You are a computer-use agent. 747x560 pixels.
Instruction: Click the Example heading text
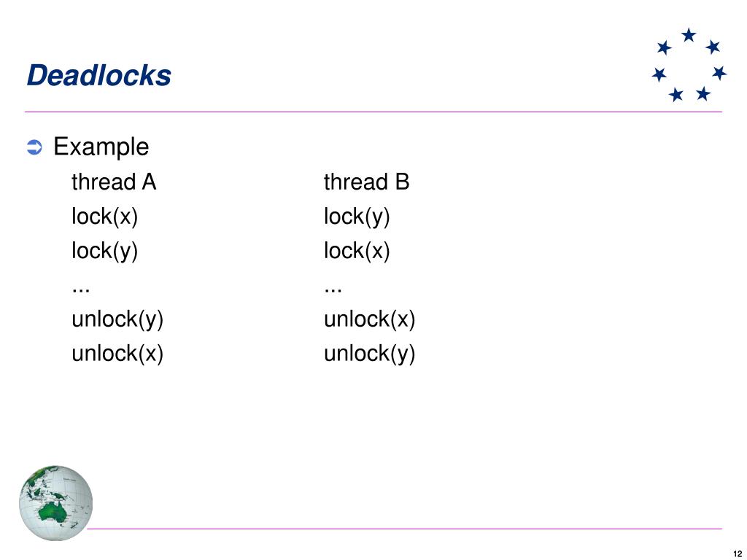101,146
